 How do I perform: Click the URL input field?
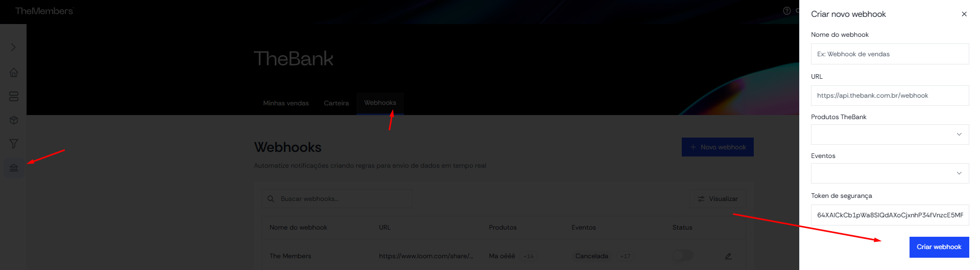click(890, 96)
